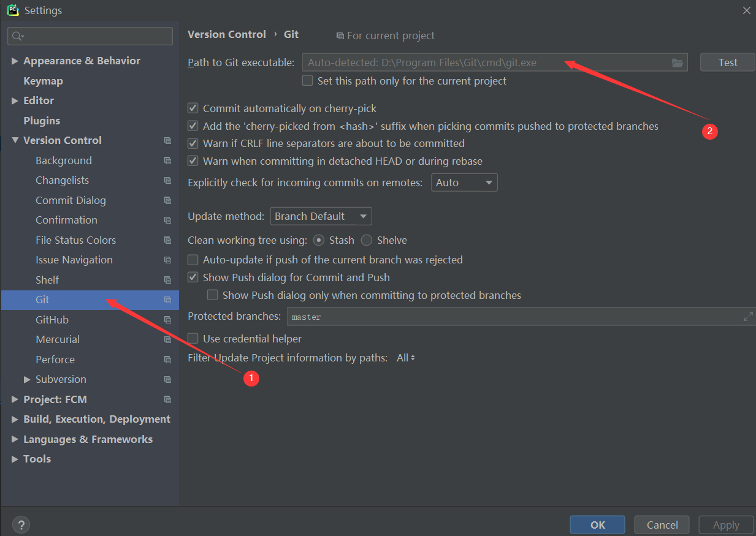Enable 'Show Push dialog only for protected branches'
The image size is (756, 536).
coord(213,295)
